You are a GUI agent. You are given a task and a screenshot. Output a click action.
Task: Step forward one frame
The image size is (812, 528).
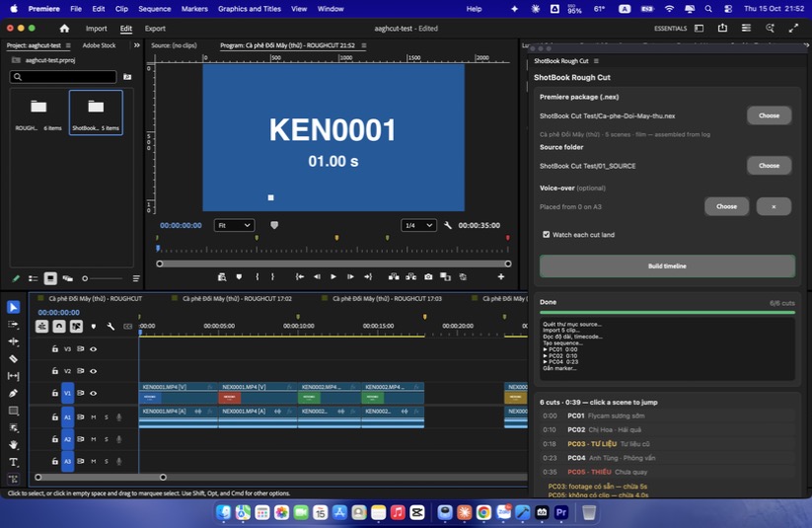click(350, 277)
